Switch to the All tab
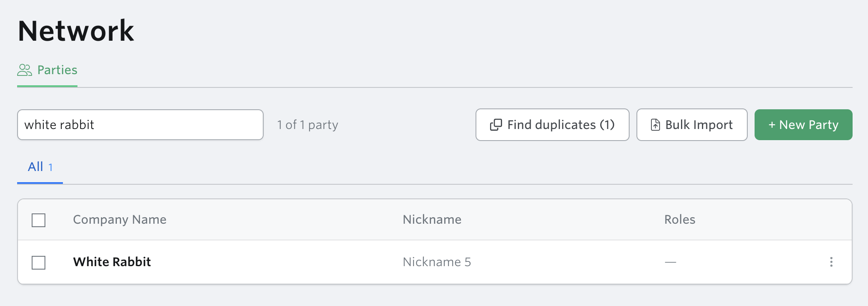The width and height of the screenshot is (868, 306). coord(40,167)
